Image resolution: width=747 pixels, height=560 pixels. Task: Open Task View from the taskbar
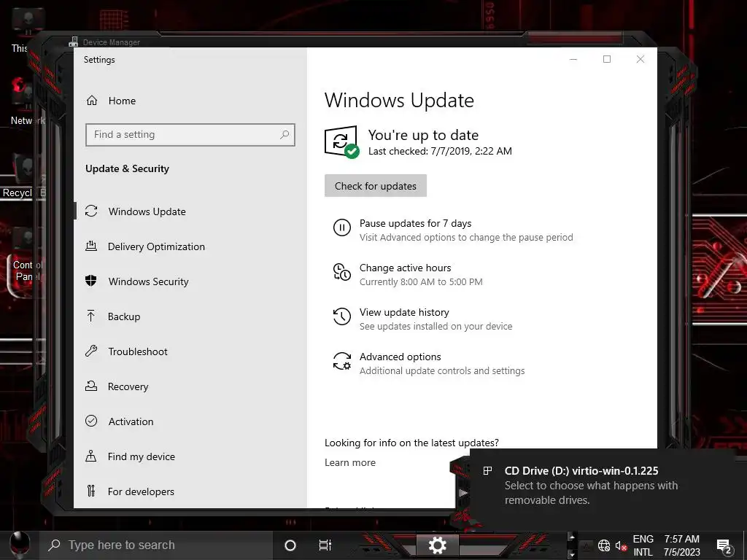point(325,545)
